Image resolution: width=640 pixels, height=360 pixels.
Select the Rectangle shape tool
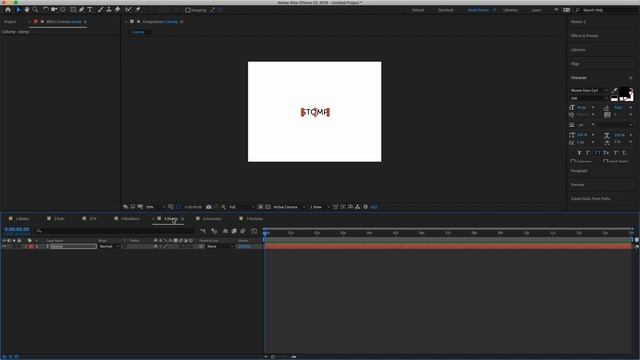coord(73,9)
